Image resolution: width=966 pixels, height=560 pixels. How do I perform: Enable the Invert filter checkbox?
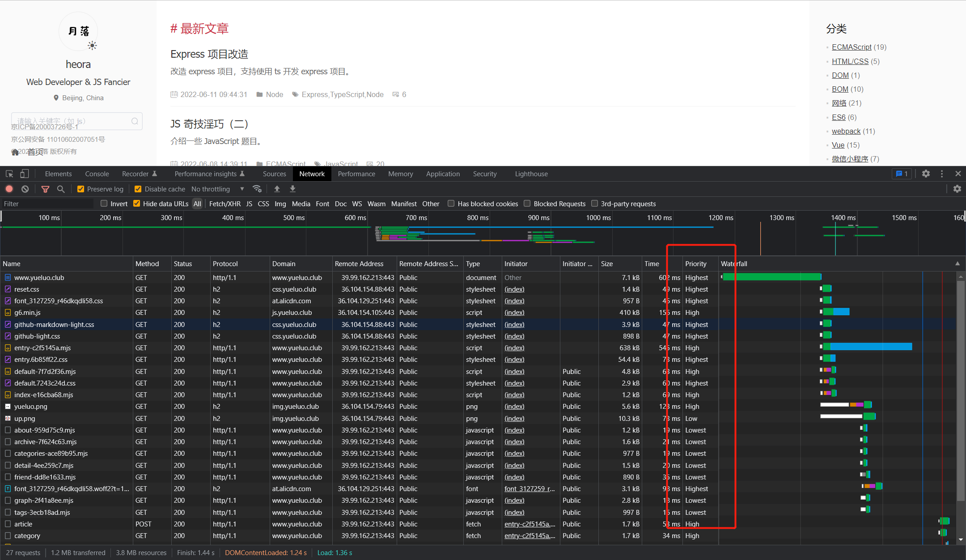pos(104,204)
